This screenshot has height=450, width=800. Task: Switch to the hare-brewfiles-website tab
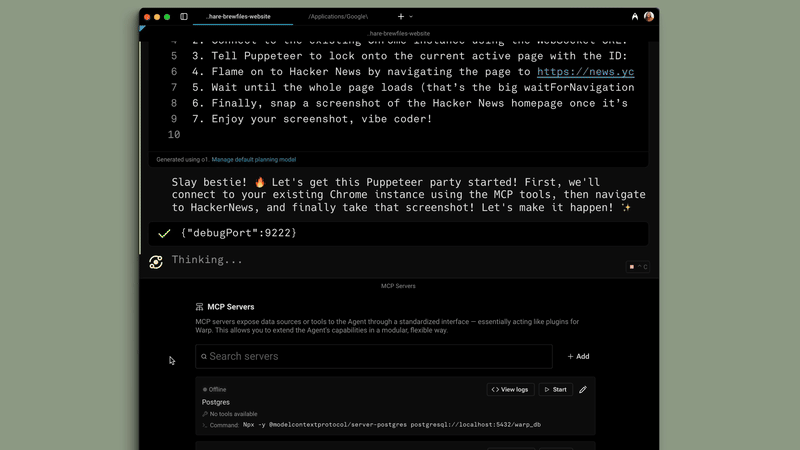[238, 17]
